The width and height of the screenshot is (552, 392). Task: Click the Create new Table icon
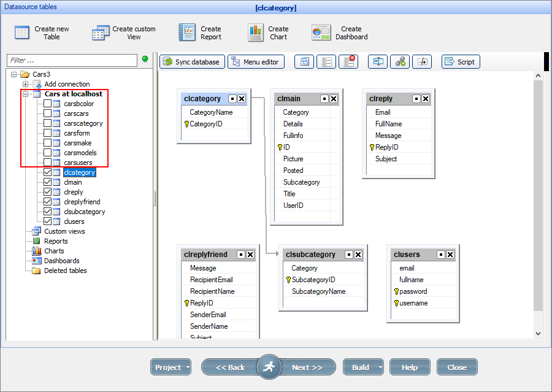(22, 33)
